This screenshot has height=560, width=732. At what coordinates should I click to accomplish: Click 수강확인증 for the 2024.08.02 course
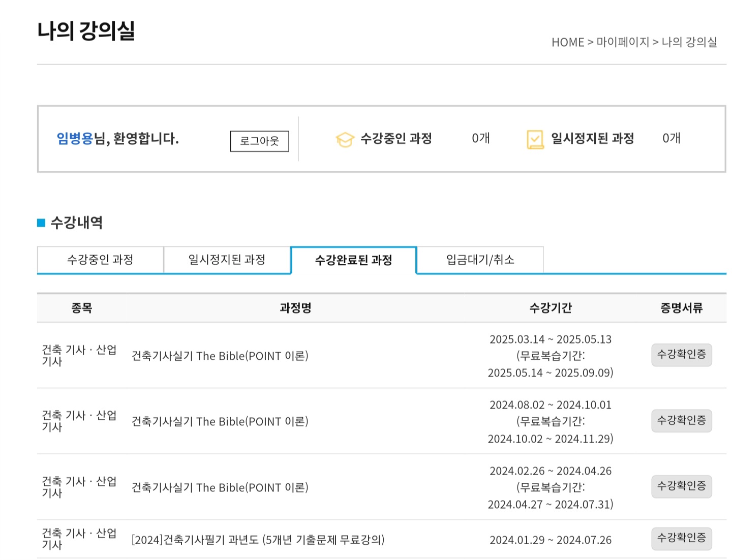tap(681, 420)
